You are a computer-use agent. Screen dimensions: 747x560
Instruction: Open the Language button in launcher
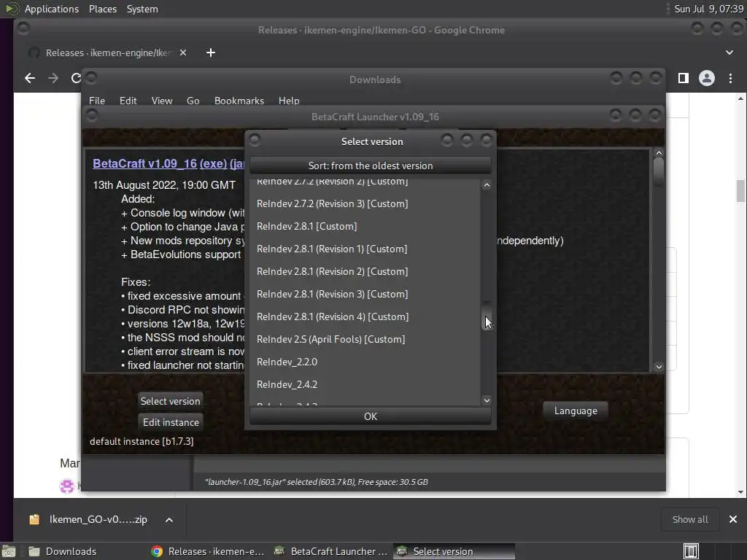tap(576, 411)
